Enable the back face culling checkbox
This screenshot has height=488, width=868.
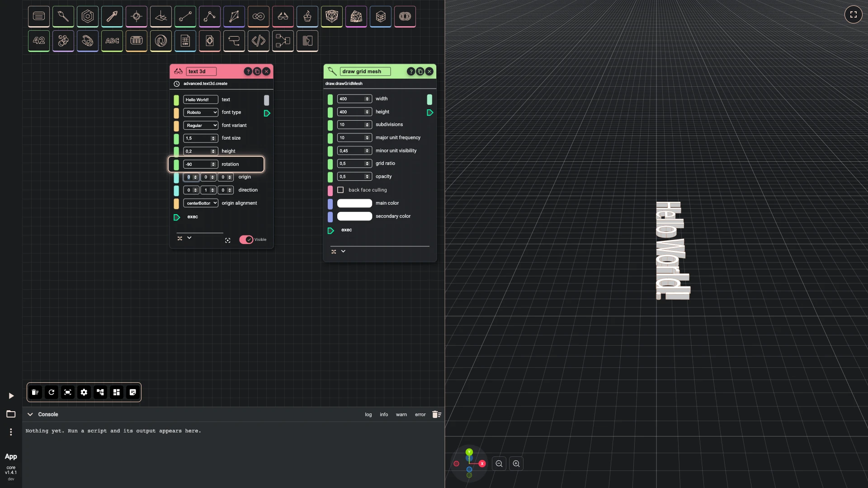[x=340, y=190]
